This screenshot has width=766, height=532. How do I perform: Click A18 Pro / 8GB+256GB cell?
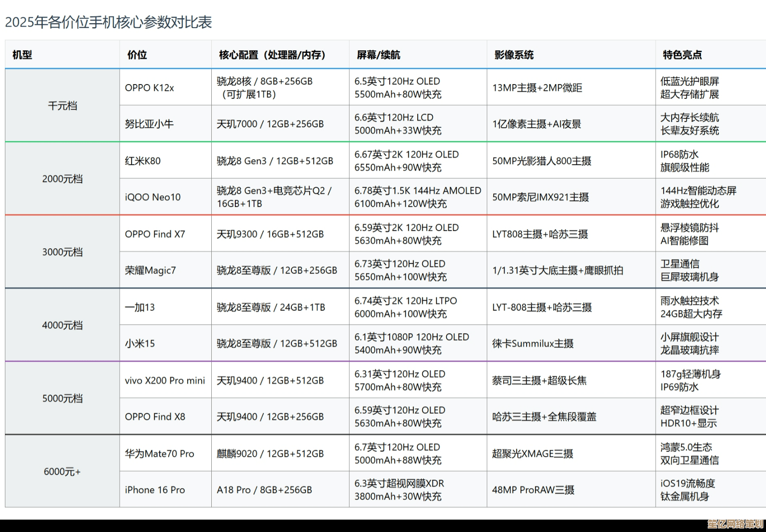click(x=280, y=489)
